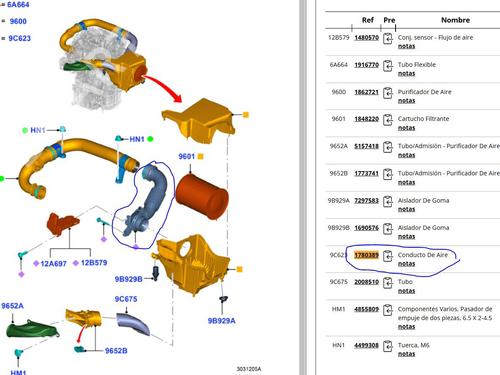Click the Pre icon for part 7297583
500x375 pixels.
tap(388, 201)
